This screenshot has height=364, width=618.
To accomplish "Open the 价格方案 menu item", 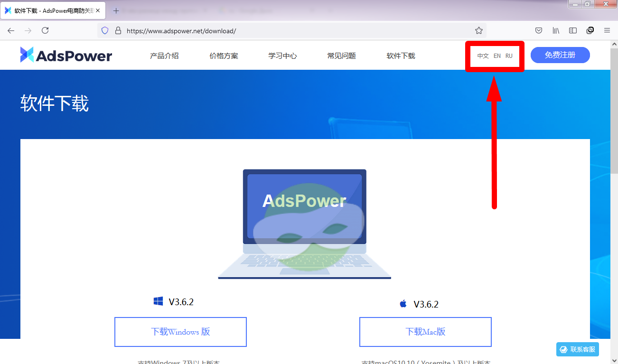I will (x=224, y=56).
